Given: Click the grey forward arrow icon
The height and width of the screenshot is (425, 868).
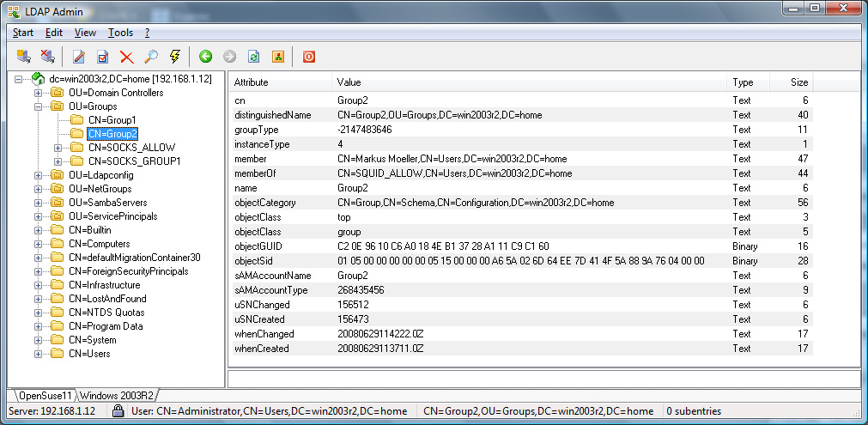Looking at the screenshot, I should 230,57.
